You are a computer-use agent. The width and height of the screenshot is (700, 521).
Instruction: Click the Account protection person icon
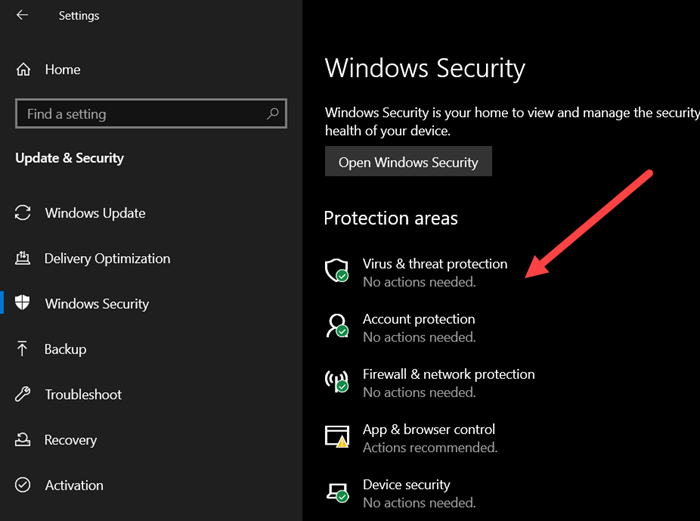coord(337,326)
